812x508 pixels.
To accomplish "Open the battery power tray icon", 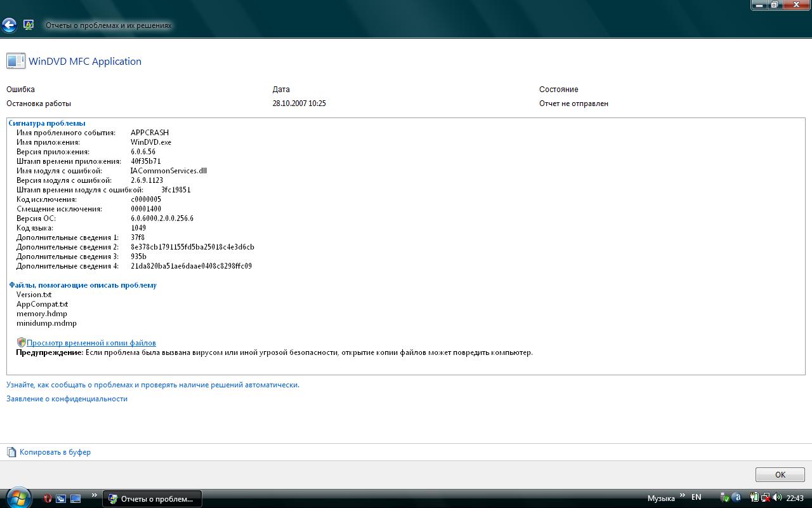I will 754,498.
